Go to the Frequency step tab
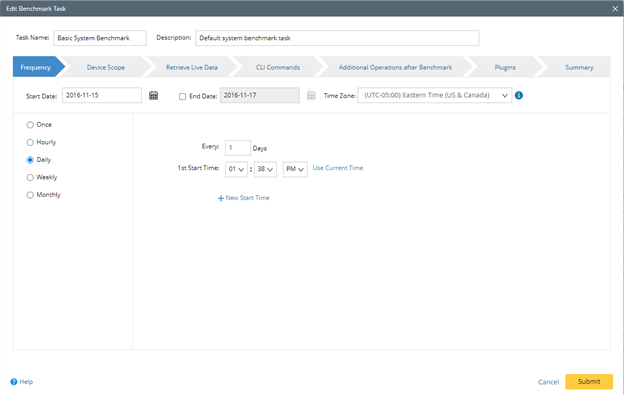Screen dimensions: 624x395 pos(39,67)
